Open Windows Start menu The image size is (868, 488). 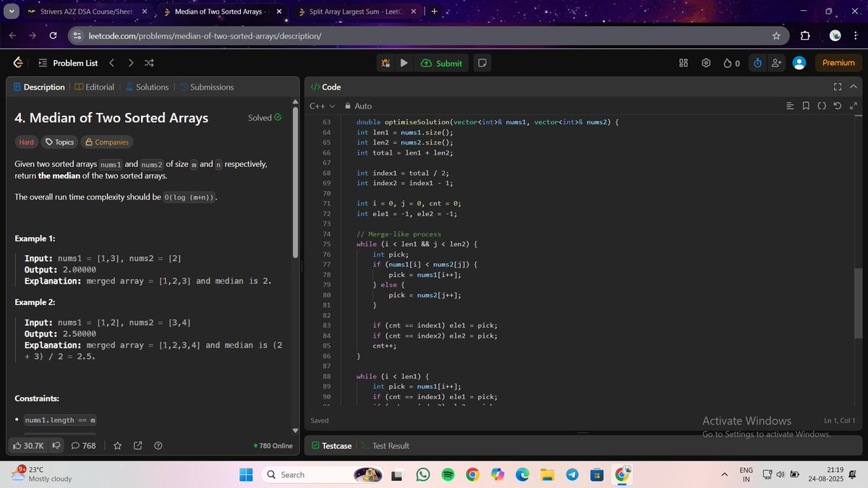246,475
